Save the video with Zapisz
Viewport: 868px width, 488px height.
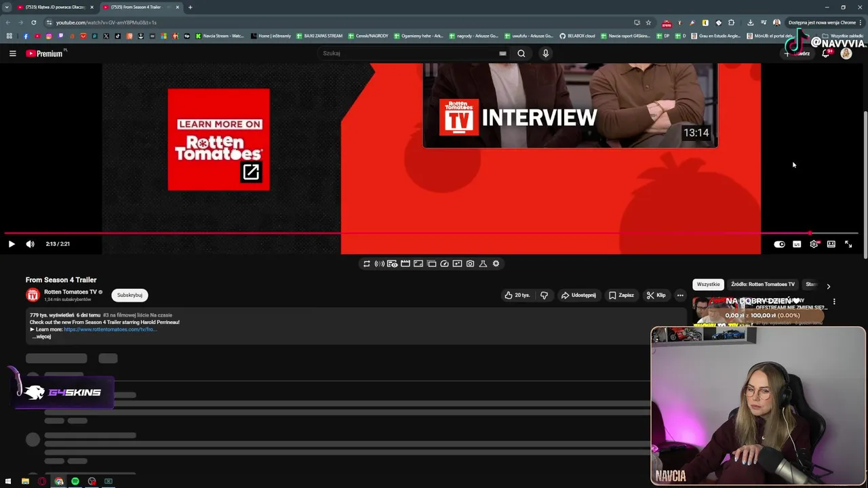621,296
